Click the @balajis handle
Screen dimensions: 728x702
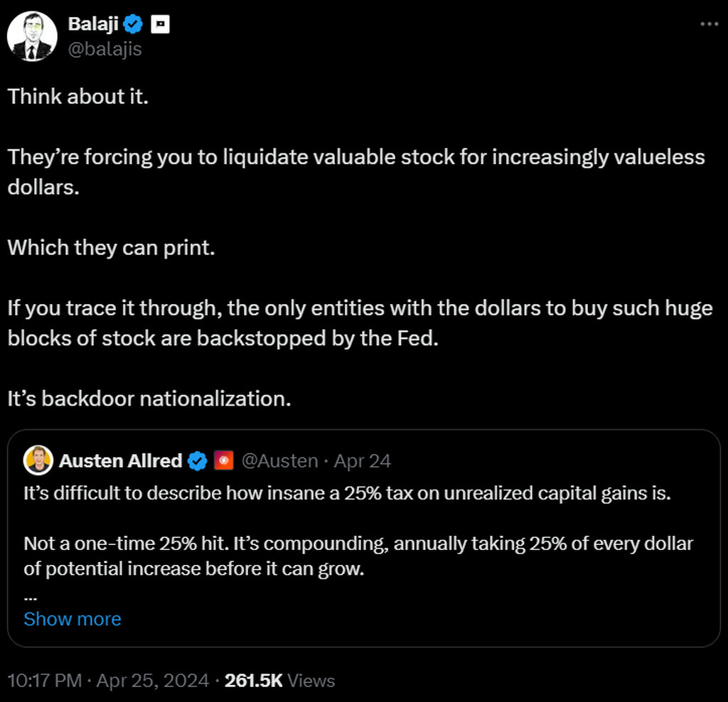point(105,50)
